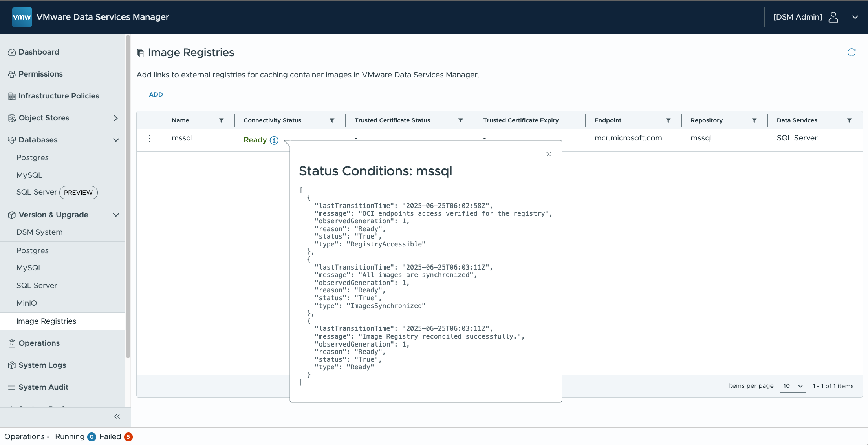Open the three-dot actions menu for mssql
Screen dimensions: 868x445
[x=150, y=139]
